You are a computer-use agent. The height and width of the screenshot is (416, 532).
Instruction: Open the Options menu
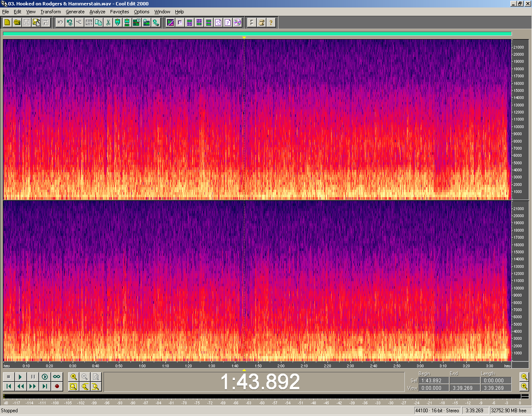[141, 12]
